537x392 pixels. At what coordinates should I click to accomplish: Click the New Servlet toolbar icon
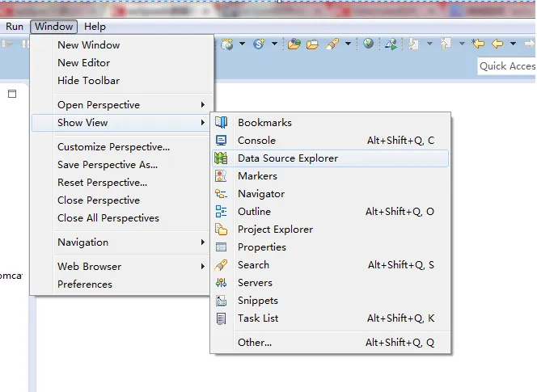point(260,44)
